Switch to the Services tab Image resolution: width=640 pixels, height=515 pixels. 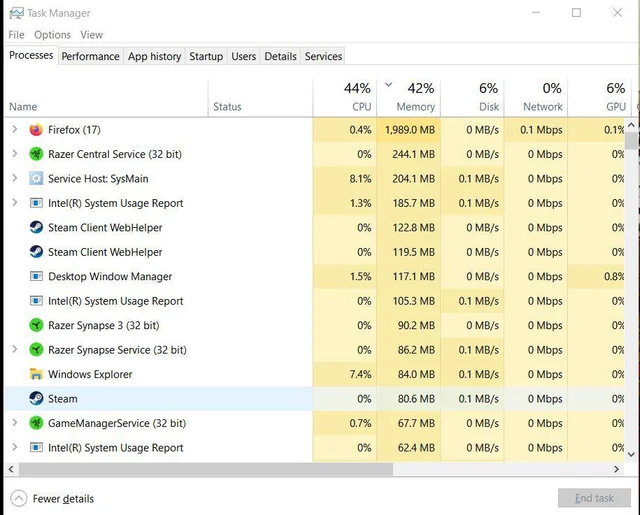323,56
